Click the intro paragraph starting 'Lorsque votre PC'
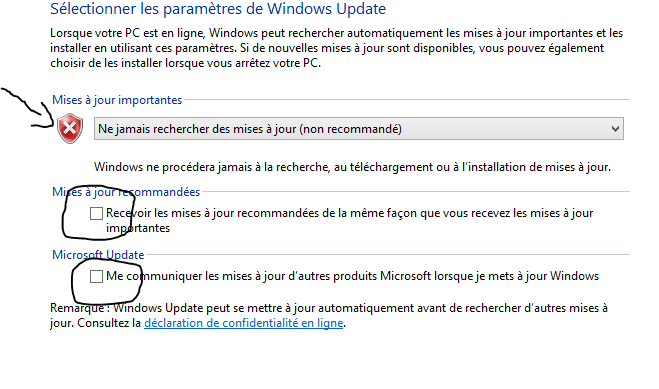 point(336,48)
